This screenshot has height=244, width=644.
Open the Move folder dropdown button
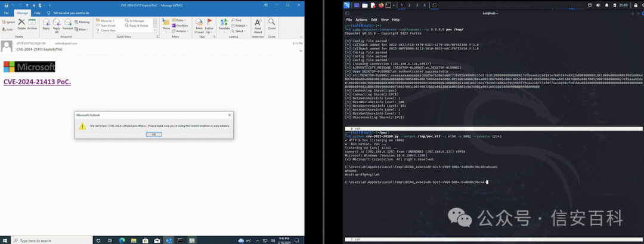[x=166, y=24]
